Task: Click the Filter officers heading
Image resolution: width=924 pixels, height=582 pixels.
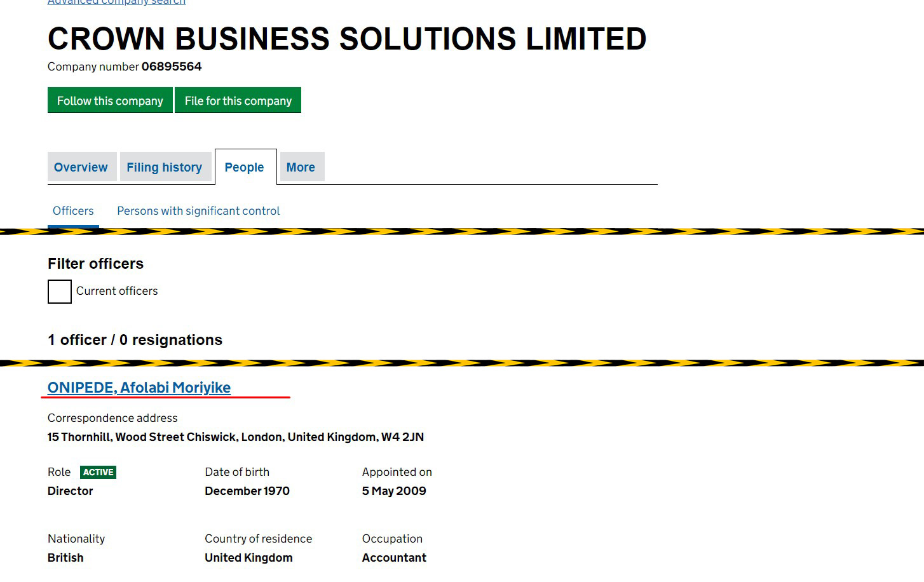Action: 96,264
